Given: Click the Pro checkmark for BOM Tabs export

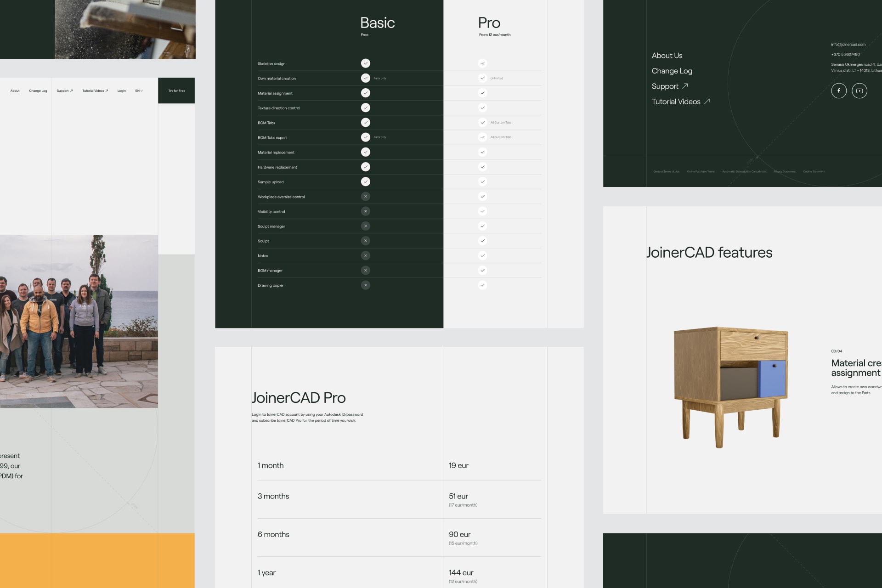Looking at the screenshot, I should pos(482,137).
